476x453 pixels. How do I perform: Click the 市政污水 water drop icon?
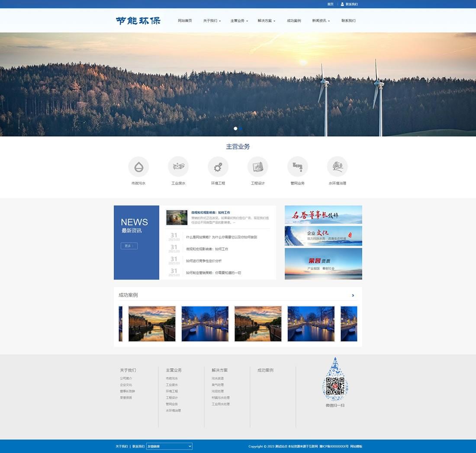click(x=138, y=167)
